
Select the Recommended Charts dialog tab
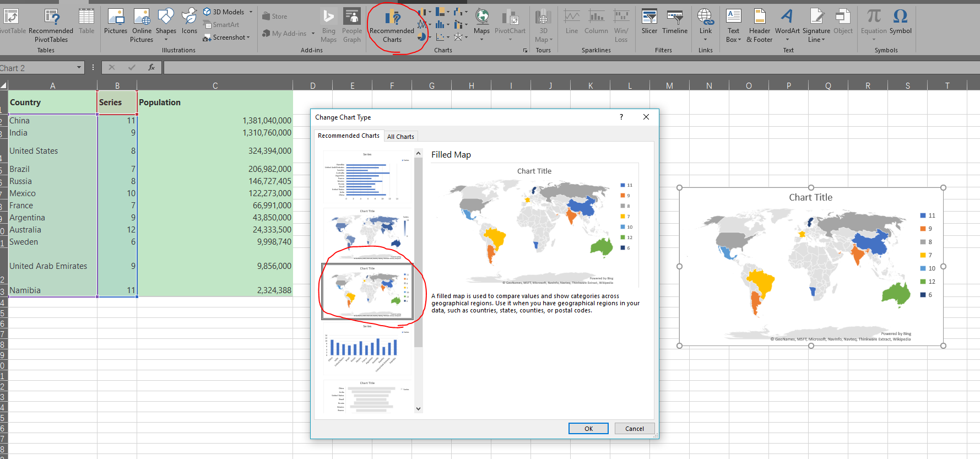[x=348, y=136]
